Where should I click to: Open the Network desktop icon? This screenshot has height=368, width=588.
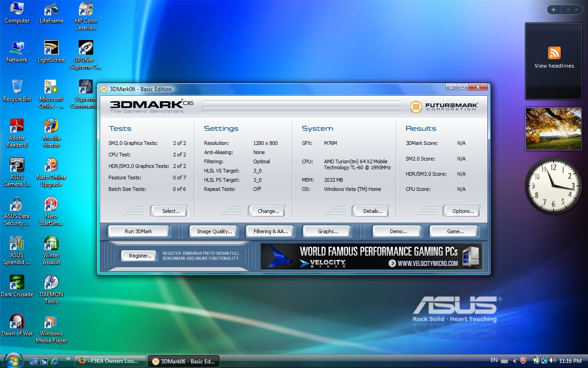(17, 52)
